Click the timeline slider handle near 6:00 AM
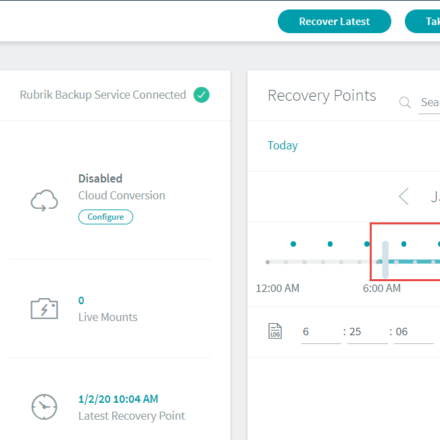This screenshot has height=440, width=440. [x=385, y=259]
